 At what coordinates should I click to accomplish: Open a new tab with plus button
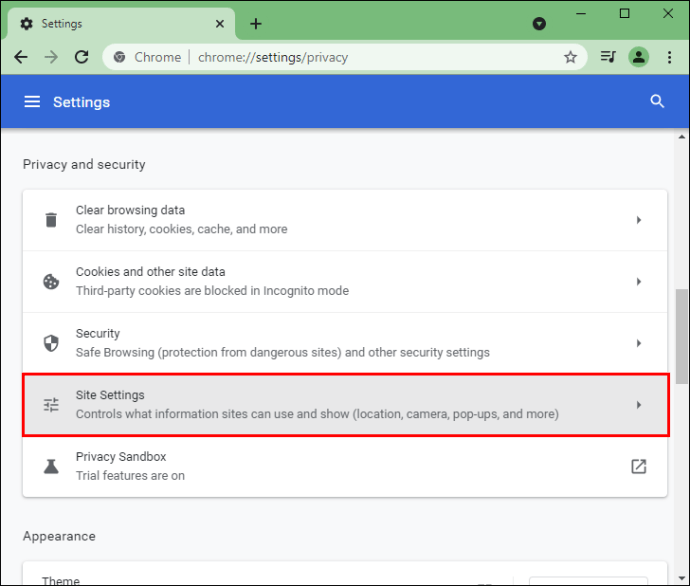pos(256,24)
